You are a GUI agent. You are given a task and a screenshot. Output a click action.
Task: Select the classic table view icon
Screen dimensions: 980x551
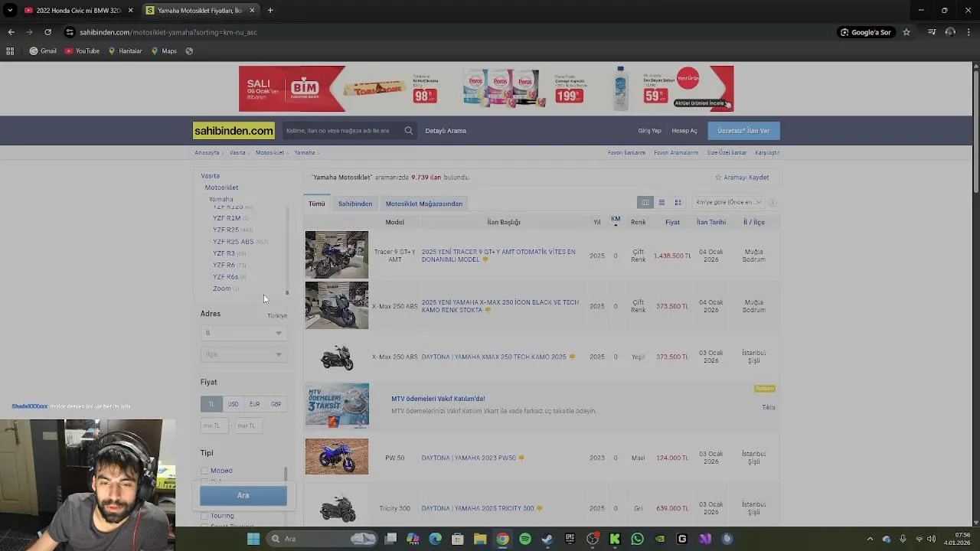(645, 203)
